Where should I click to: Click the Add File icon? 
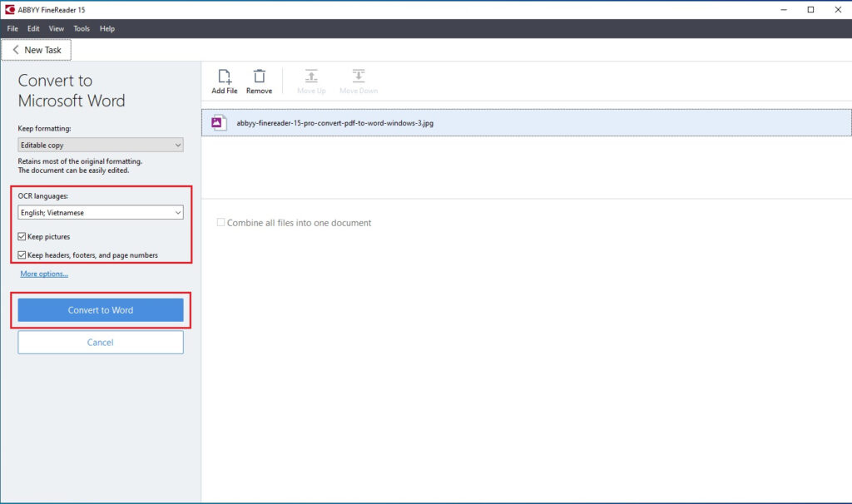click(x=224, y=76)
